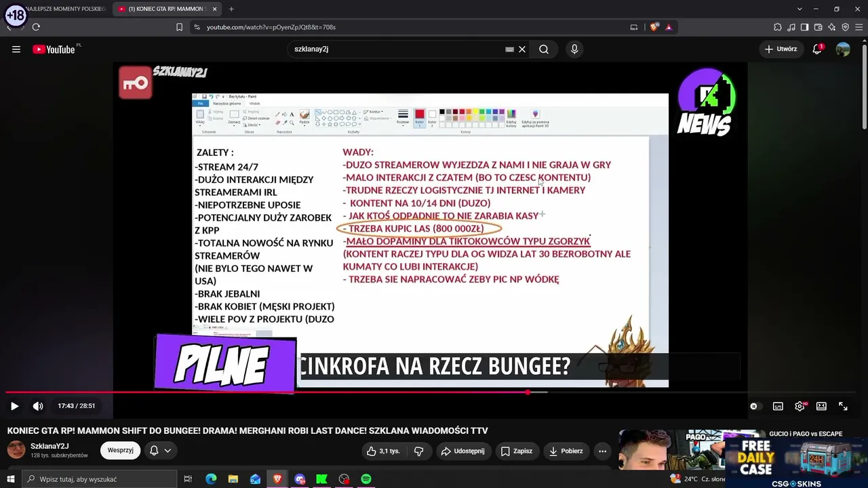This screenshot has width=868, height=488.
Task: Click the Utwórz create button
Action: (781, 49)
